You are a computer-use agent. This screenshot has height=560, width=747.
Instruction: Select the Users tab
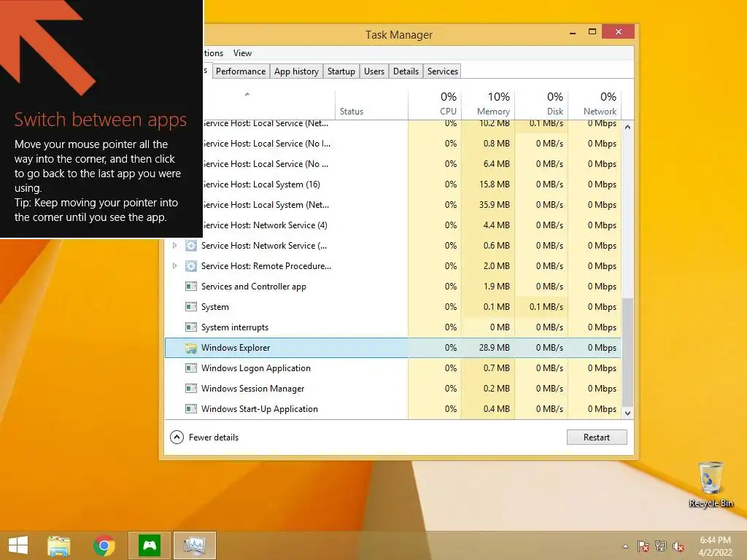(374, 71)
